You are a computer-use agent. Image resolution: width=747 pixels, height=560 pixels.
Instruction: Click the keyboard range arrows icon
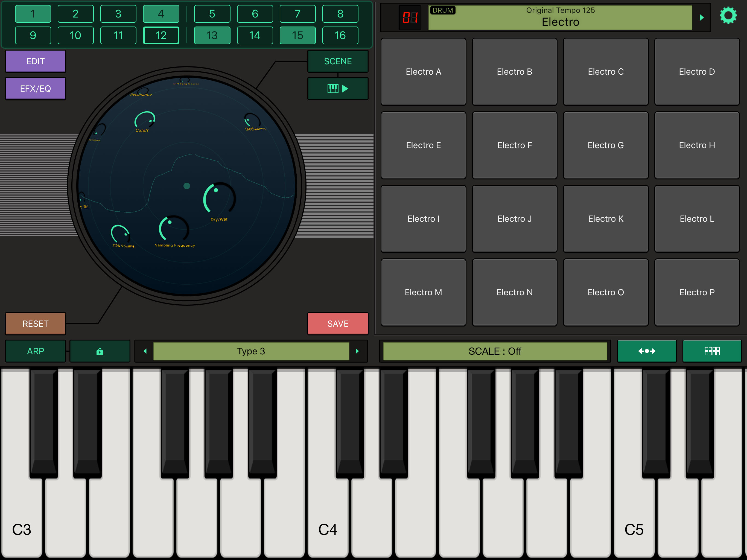point(647,351)
